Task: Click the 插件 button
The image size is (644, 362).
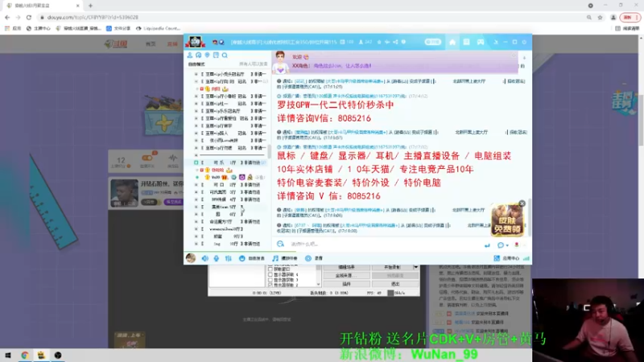Action: point(347,284)
